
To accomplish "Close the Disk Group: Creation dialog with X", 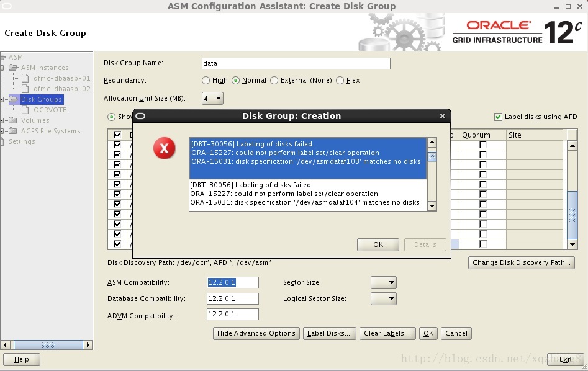I will coord(443,116).
